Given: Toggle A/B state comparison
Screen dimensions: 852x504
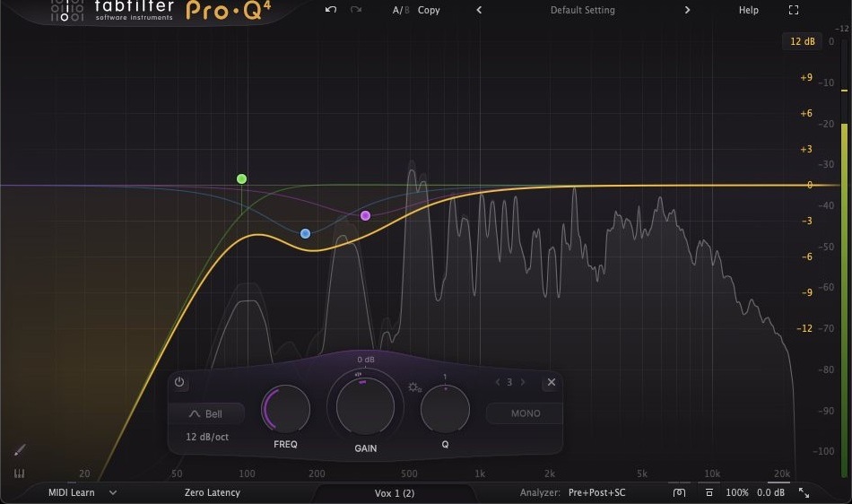Looking at the screenshot, I should pyautogui.click(x=401, y=10).
